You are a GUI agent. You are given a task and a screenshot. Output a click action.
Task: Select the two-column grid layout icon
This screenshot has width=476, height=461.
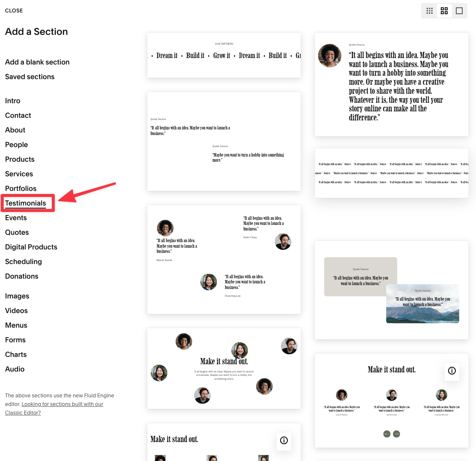click(x=444, y=11)
